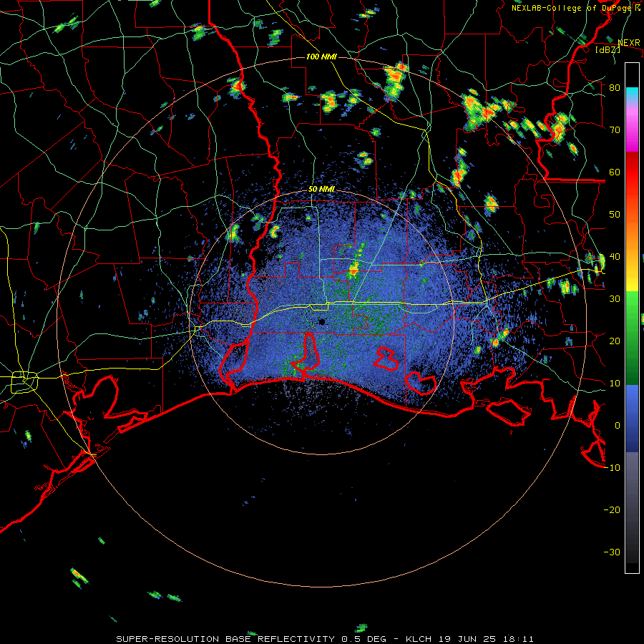The width and height of the screenshot is (644, 644).
Task: Click the [dBZ] units label
Action: pyautogui.click(x=608, y=49)
